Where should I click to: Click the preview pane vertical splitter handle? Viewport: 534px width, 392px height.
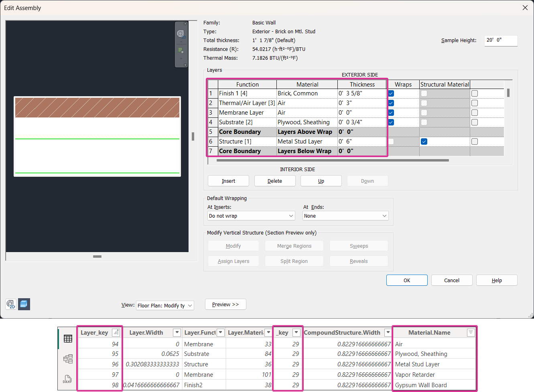pyautogui.click(x=193, y=136)
